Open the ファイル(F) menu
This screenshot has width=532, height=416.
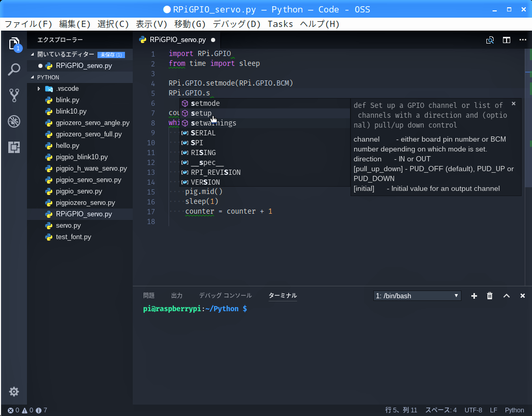(29, 24)
